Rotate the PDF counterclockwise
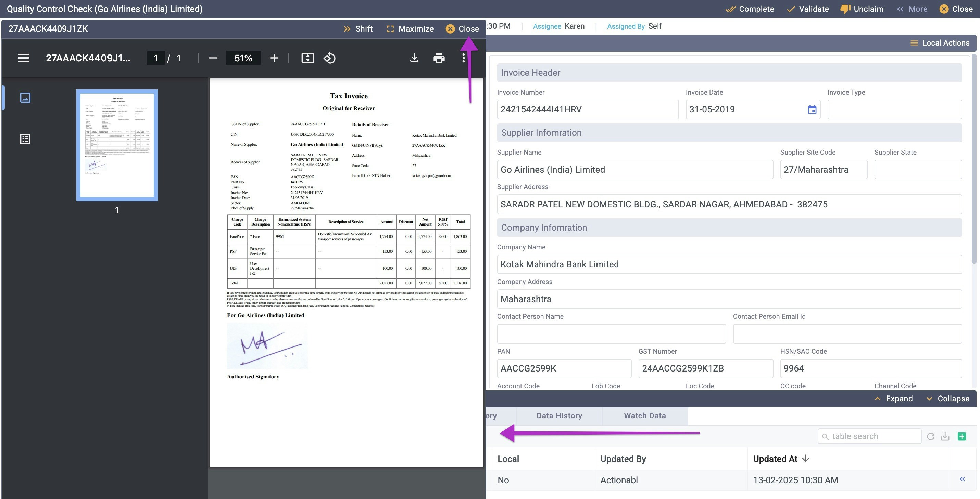 pyautogui.click(x=329, y=58)
